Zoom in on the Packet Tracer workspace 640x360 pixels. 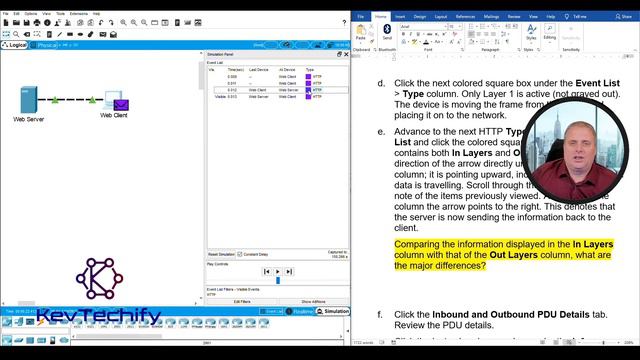123,22
